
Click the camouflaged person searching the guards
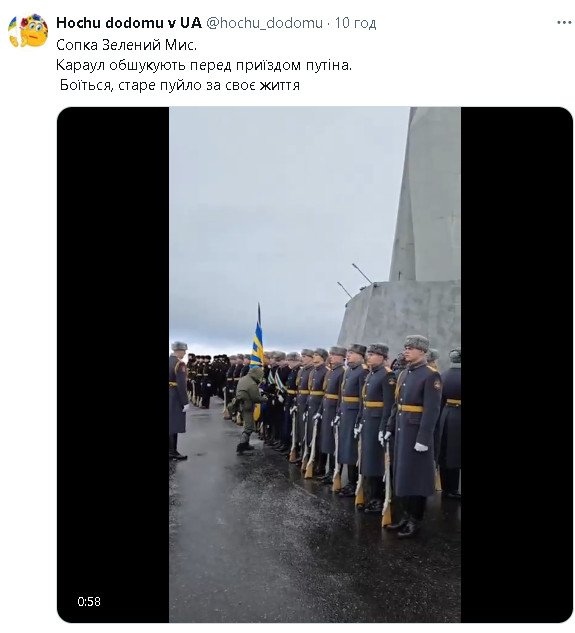[247, 409]
